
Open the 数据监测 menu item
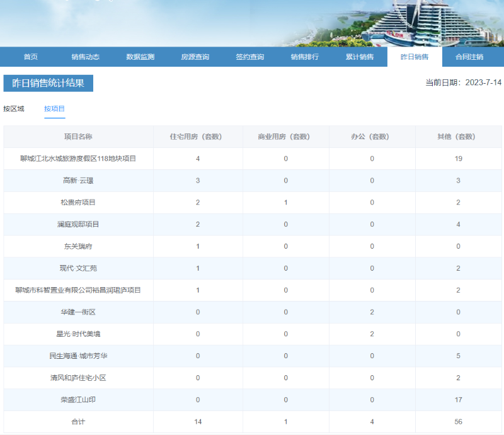(140, 57)
